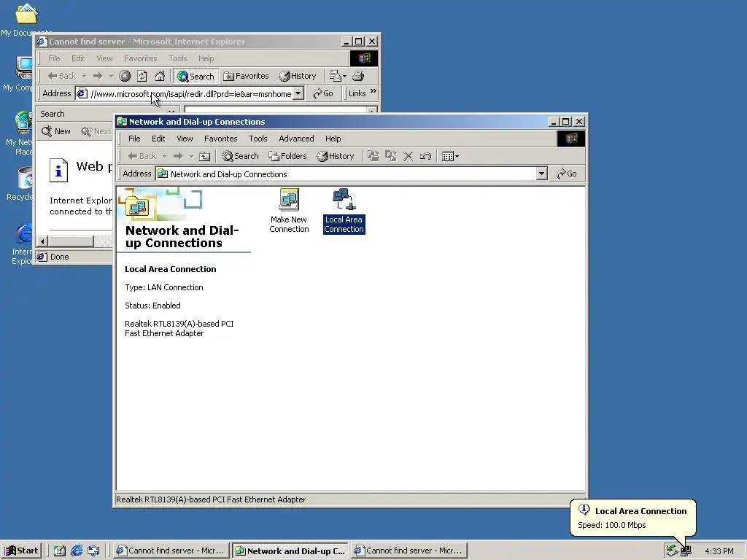
Task: Open Search in Network Connections toolbar
Action: (x=240, y=156)
